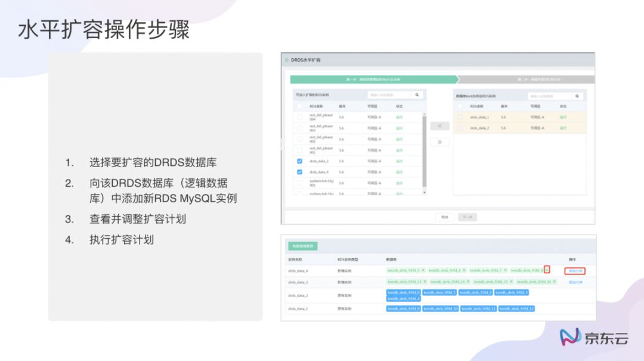Check the drds_data_2 checkbox in right list
This screenshot has height=361, width=644.
[x=460, y=128]
